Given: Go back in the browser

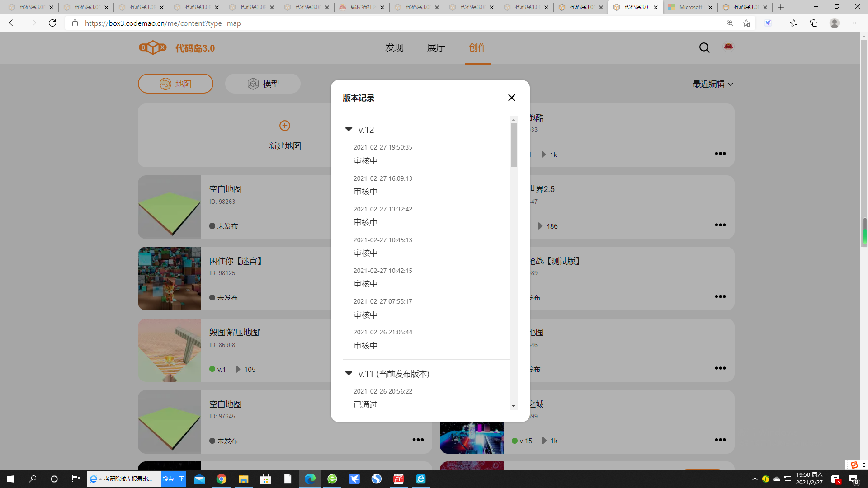Looking at the screenshot, I should [13, 23].
